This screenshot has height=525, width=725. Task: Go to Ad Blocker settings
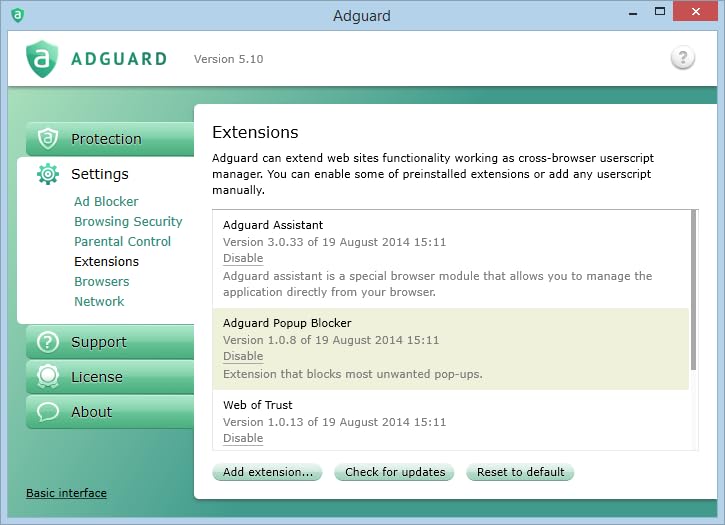[106, 202]
